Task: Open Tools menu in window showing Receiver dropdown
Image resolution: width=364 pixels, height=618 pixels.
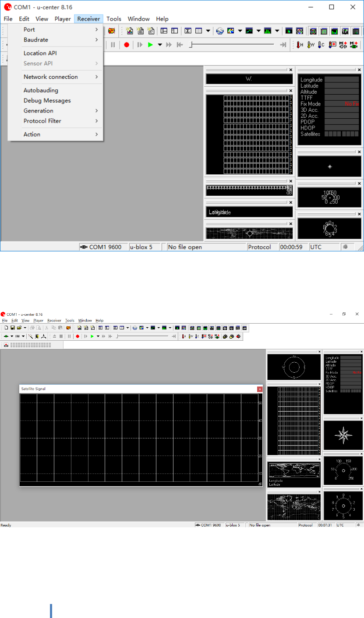Action: point(114,19)
